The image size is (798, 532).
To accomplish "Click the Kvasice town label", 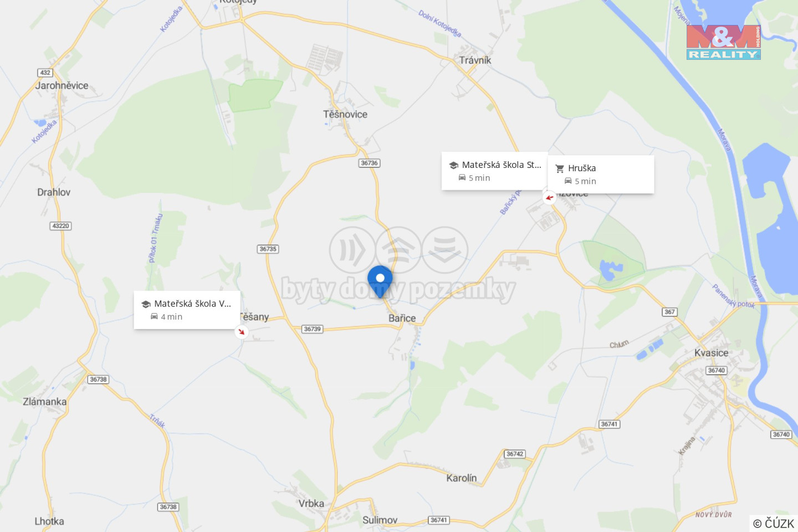I will pos(711,353).
